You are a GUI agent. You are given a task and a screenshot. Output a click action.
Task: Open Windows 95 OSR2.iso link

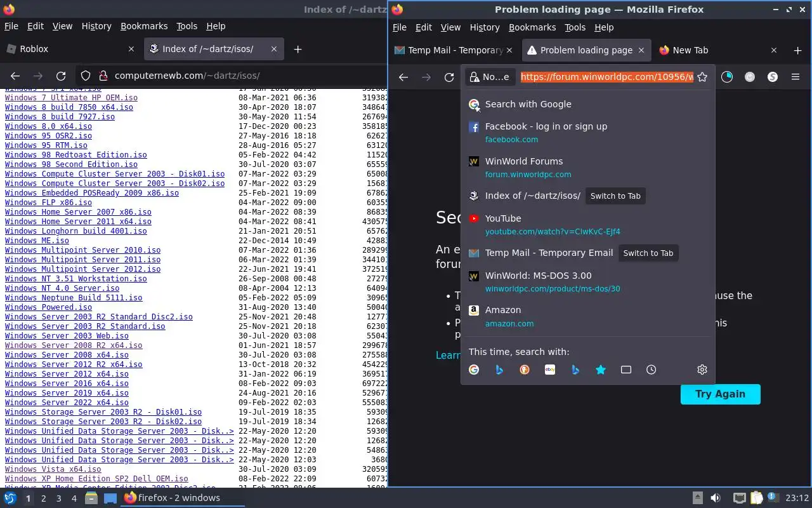(48, 136)
